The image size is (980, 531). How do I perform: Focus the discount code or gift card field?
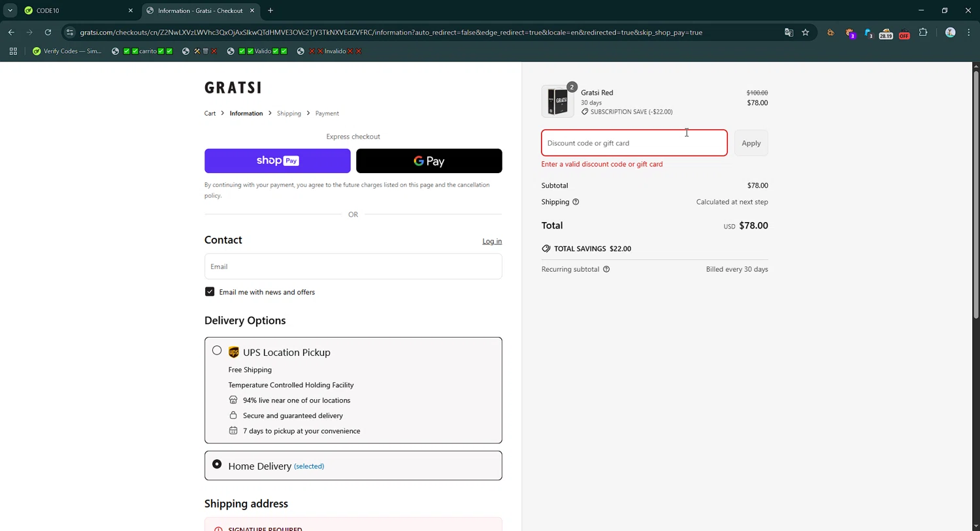click(x=634, y=143)
